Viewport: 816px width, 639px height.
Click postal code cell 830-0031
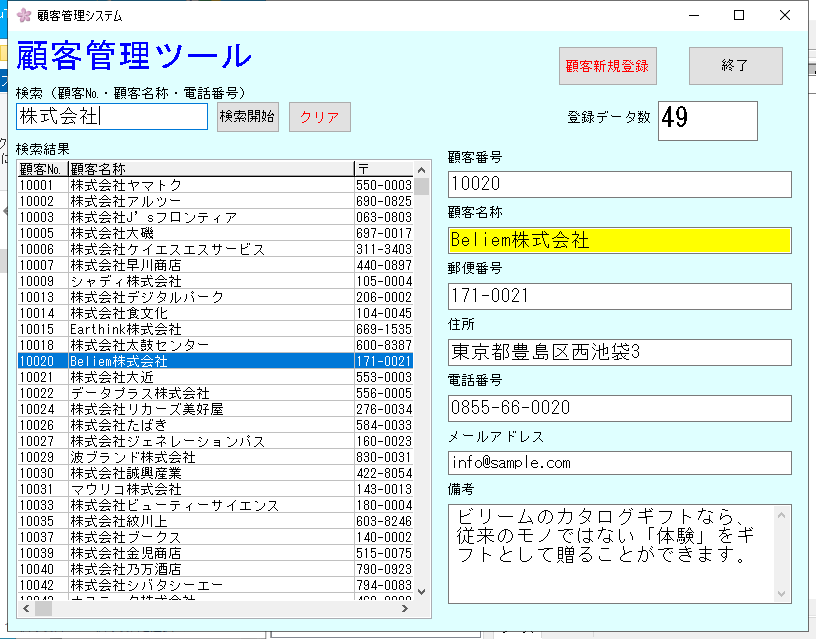384,457
